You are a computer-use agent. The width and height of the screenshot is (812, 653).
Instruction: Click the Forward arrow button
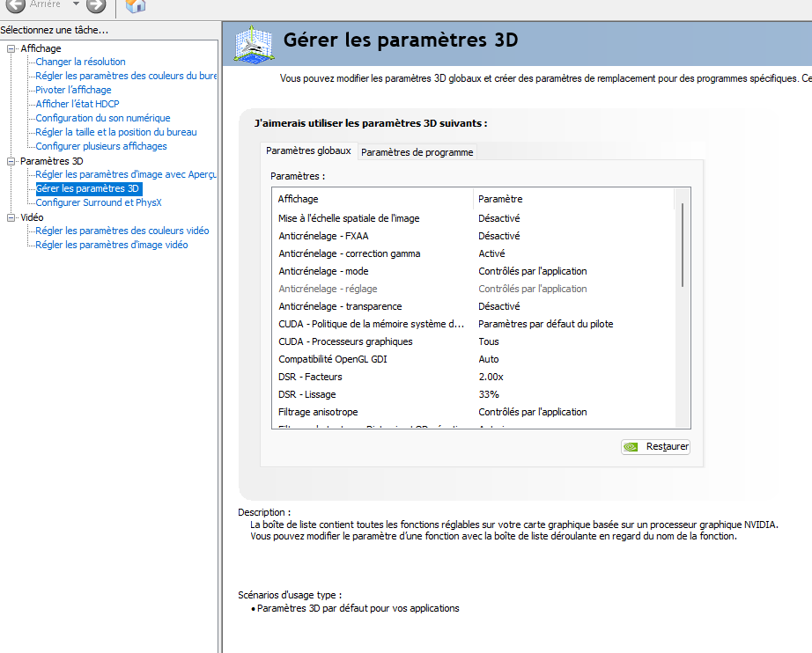click(x=96, y=5)
